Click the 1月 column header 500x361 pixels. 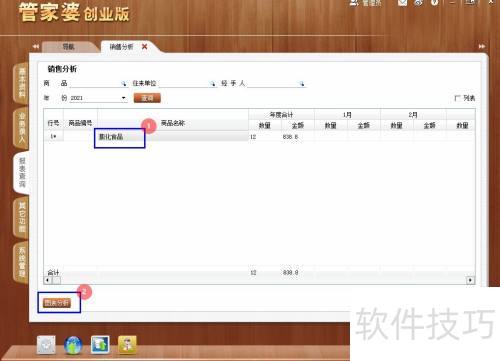(347, 115)
